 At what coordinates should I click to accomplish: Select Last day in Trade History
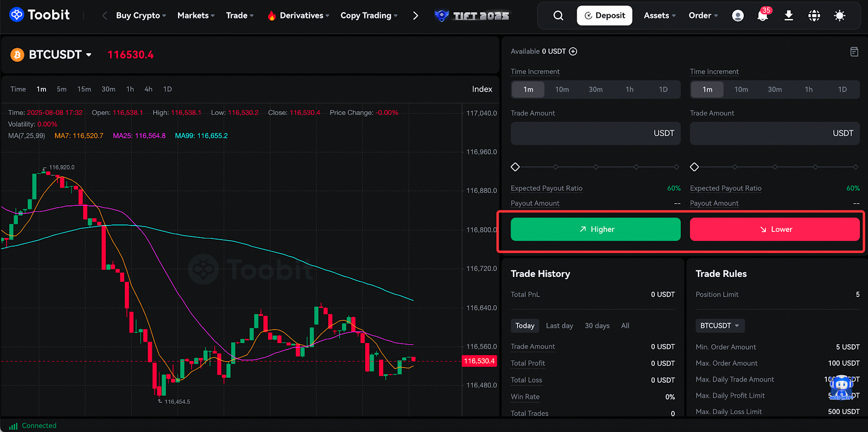pos(560,326)
